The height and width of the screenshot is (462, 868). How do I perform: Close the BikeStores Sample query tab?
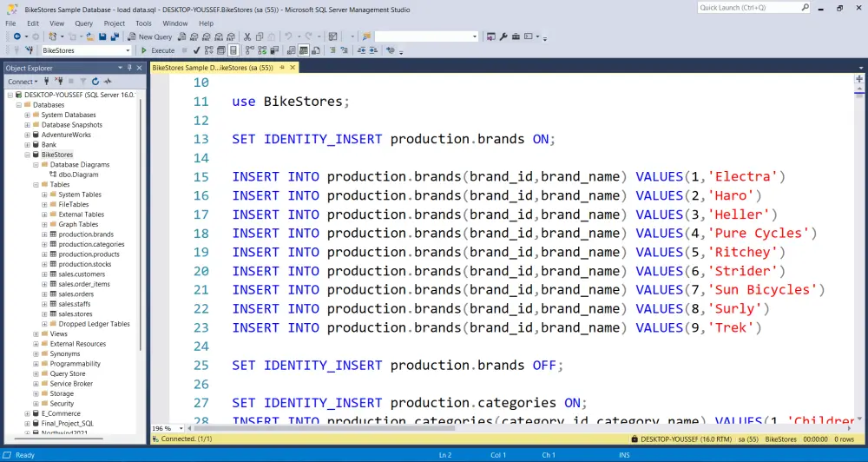[x=293, y=68]
